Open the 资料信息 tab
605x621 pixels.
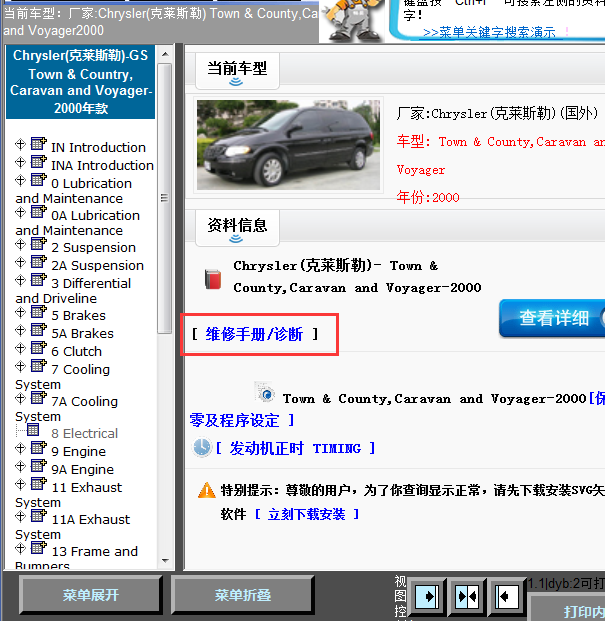tap(237, 228)
